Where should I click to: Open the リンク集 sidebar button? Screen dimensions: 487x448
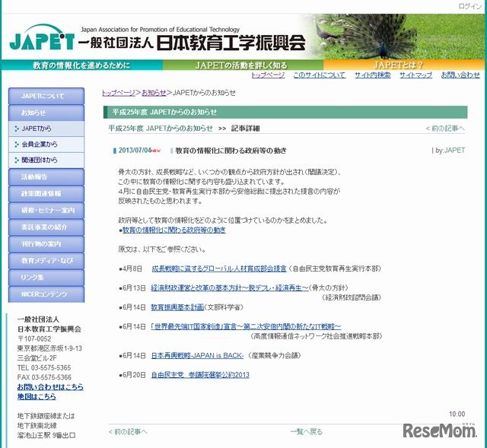(46, 278)
